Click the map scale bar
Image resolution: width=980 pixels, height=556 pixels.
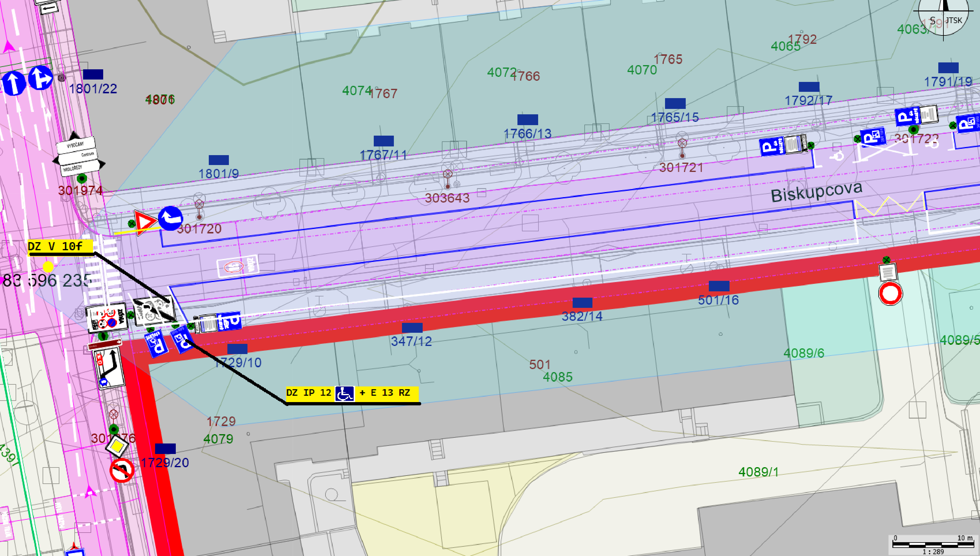tap(933, 544)
